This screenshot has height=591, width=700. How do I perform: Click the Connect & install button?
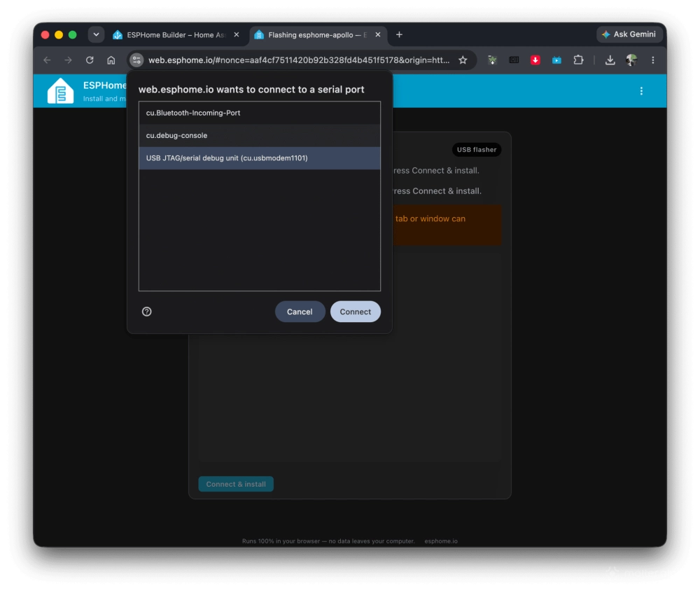[236, 485]
